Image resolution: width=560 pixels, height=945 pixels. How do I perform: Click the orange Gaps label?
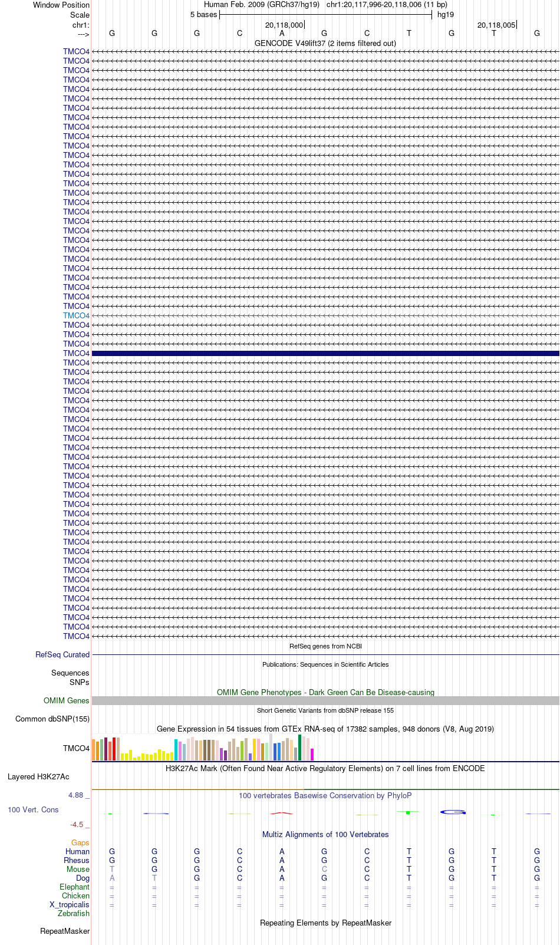point(80,842)
